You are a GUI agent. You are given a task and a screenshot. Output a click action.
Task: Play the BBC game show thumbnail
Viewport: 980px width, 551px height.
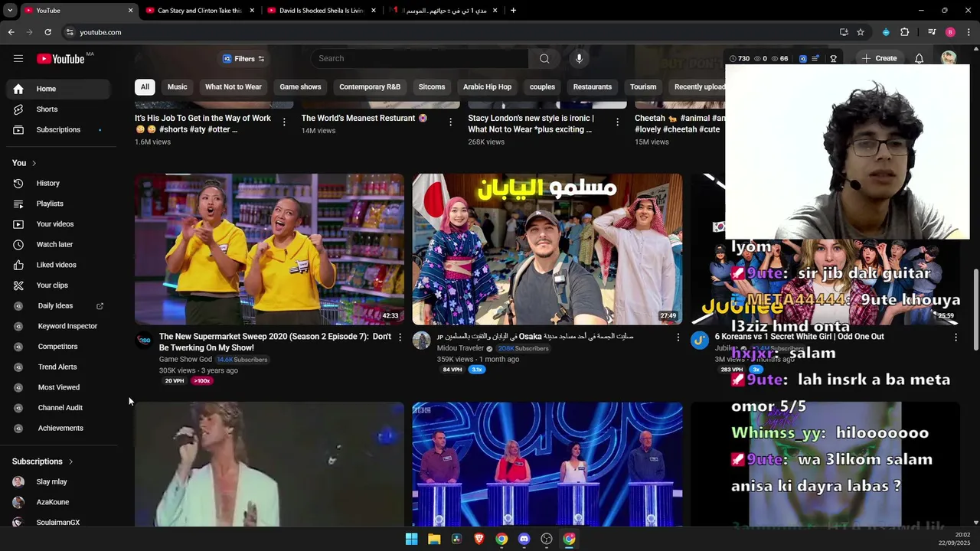tap(547, 465)
